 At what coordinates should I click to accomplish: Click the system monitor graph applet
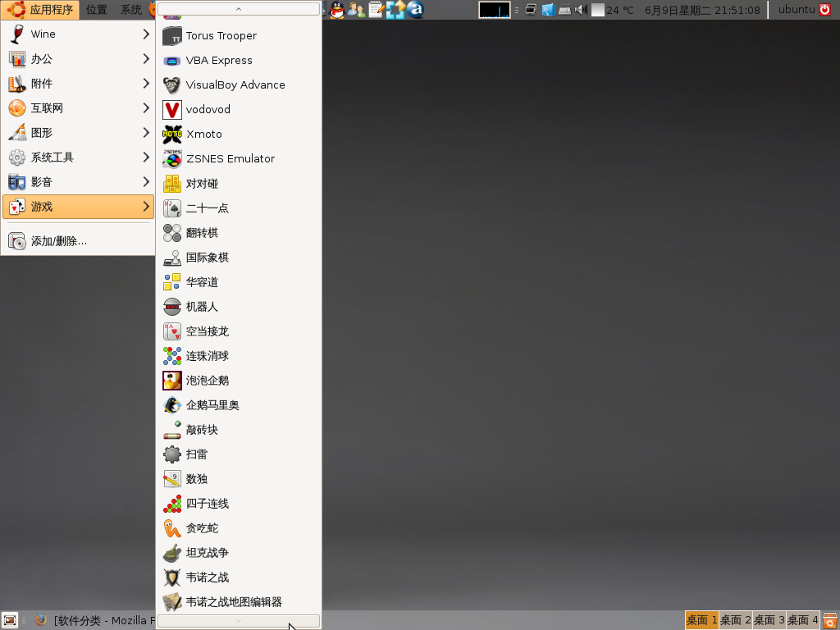(495, 10)
